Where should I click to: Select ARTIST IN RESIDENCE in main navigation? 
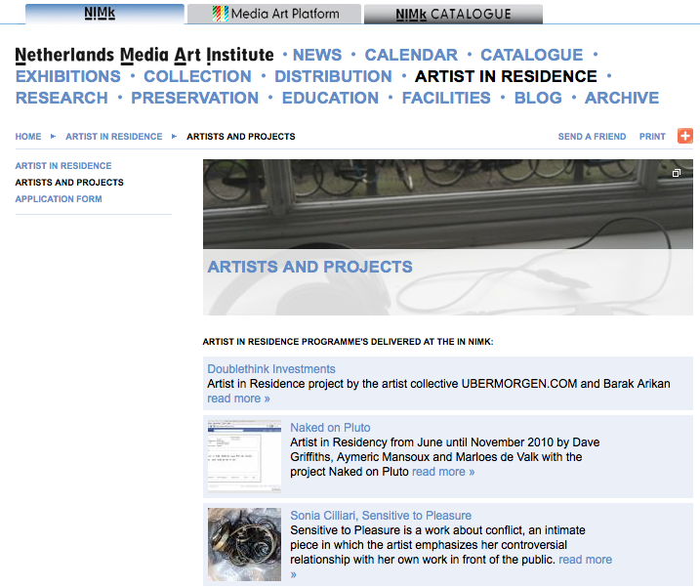click(x=506, y=76)
